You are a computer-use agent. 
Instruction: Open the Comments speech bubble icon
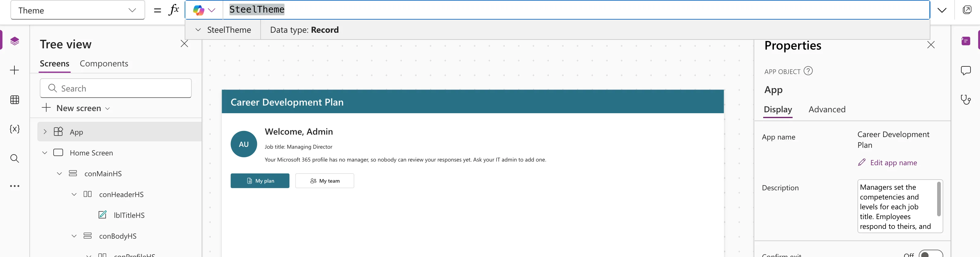click(966, 70)
